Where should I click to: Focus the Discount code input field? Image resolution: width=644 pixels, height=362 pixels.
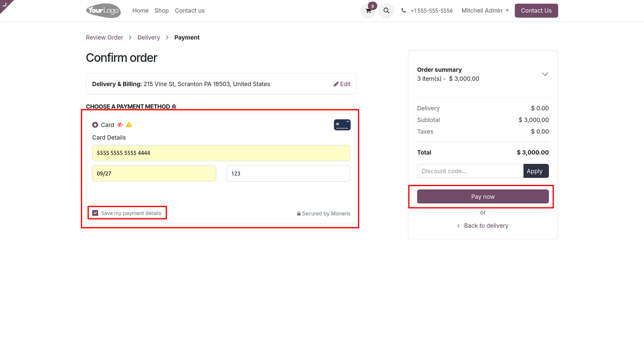470,171
